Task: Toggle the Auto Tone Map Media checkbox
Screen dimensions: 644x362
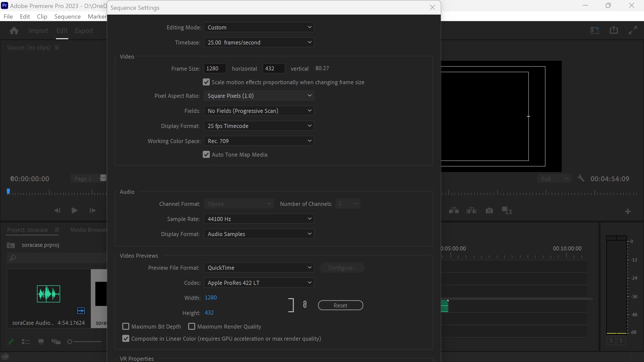Action: [x=206, y=155]
